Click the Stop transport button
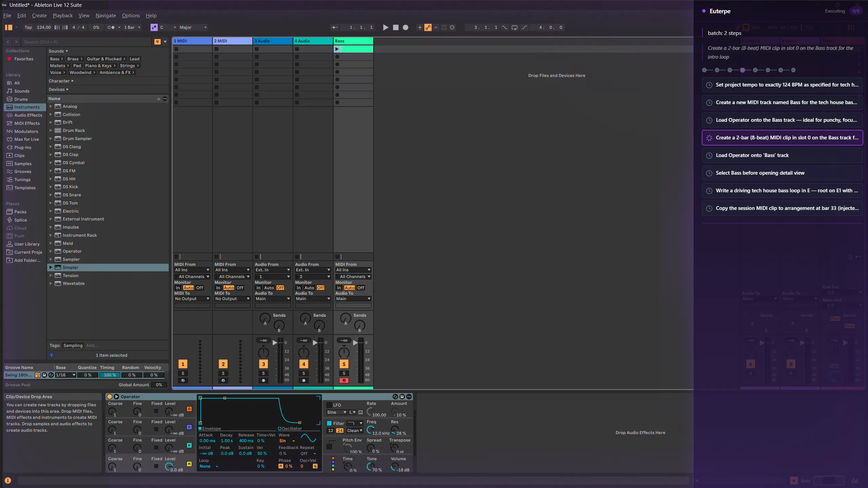The width and height of the screenshot is (868, 488). tap(396, 27)
